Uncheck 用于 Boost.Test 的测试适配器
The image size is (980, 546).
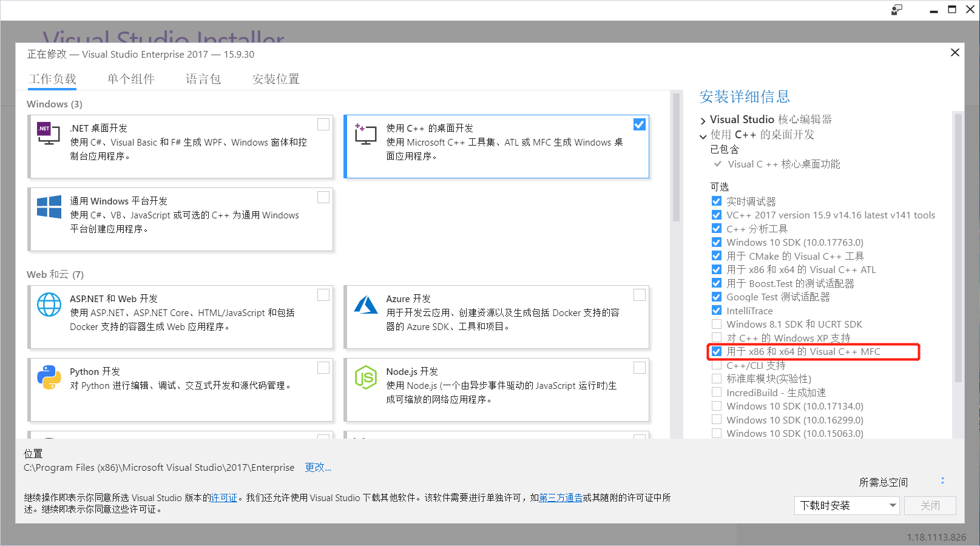click(717, 283)
